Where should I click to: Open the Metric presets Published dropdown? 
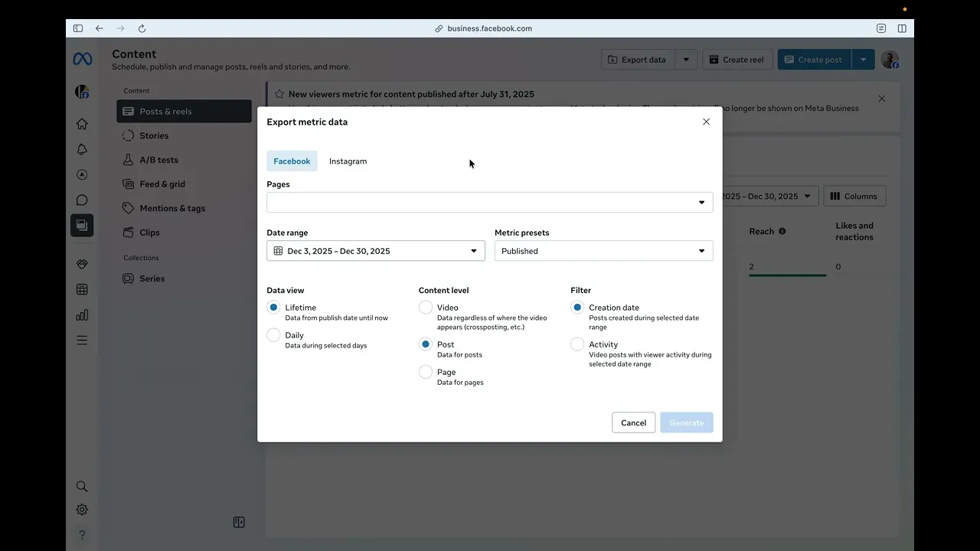[604, 251]
